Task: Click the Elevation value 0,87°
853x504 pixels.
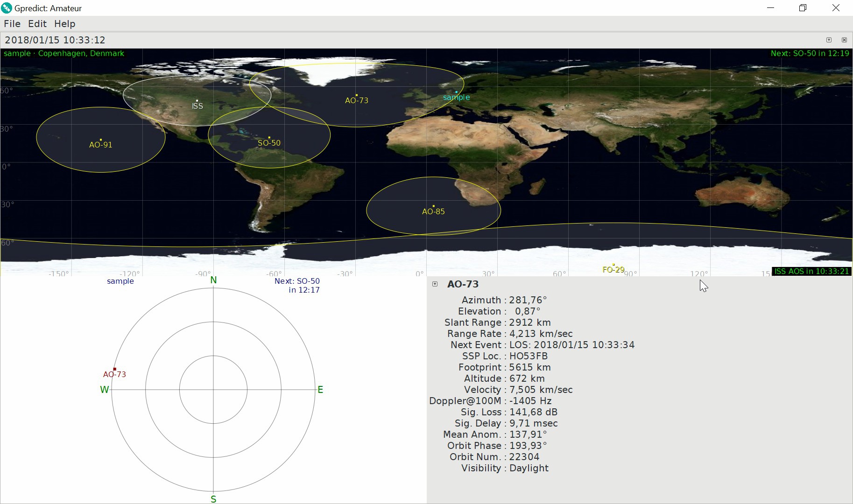Action: (x=528, y=311)
